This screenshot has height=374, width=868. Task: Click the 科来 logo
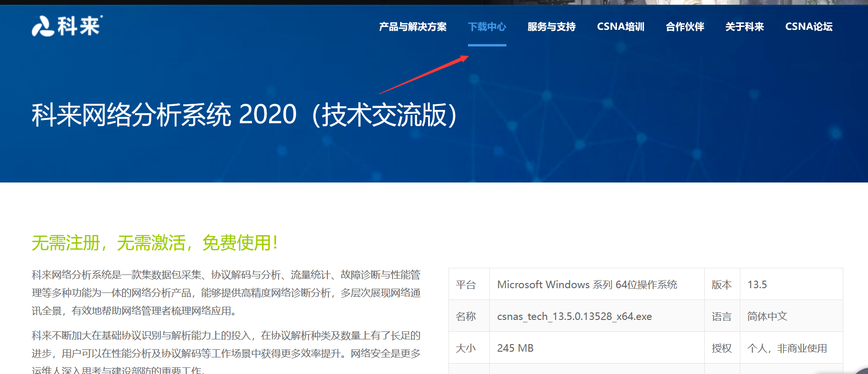(67, 26)
